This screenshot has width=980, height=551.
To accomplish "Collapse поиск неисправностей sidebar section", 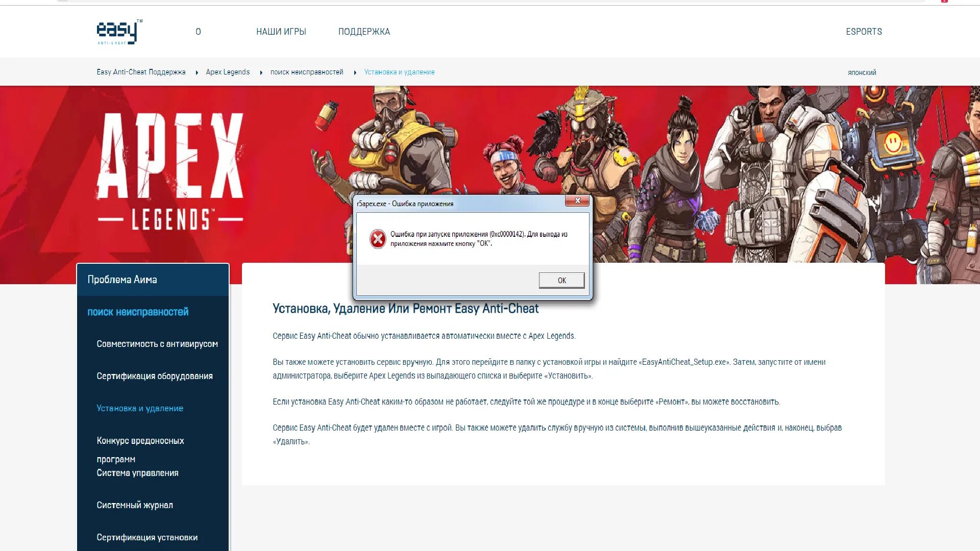I will 138,312.
